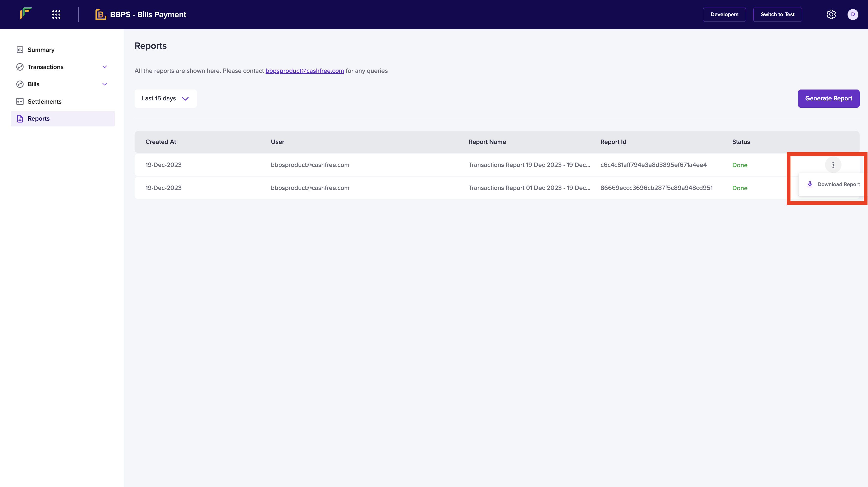Screen dimensions: 868x487
Task: Click the user avatar D
Action: 853,14
